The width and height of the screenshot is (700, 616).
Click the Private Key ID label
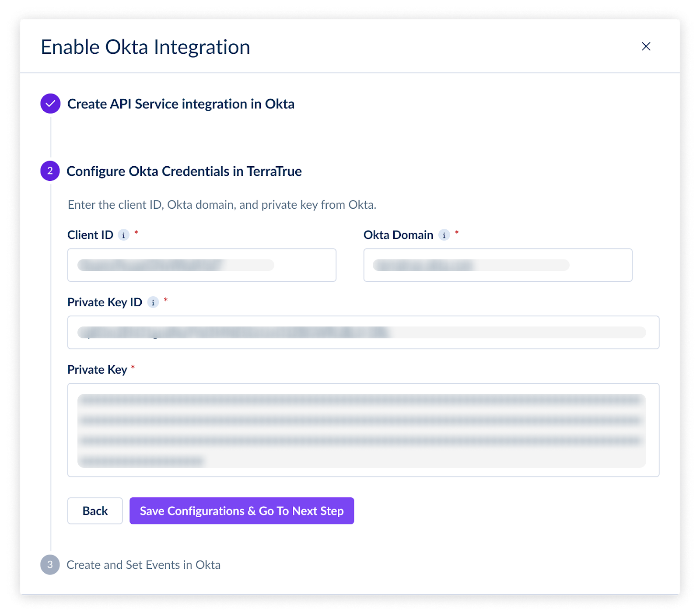point(105,302)
